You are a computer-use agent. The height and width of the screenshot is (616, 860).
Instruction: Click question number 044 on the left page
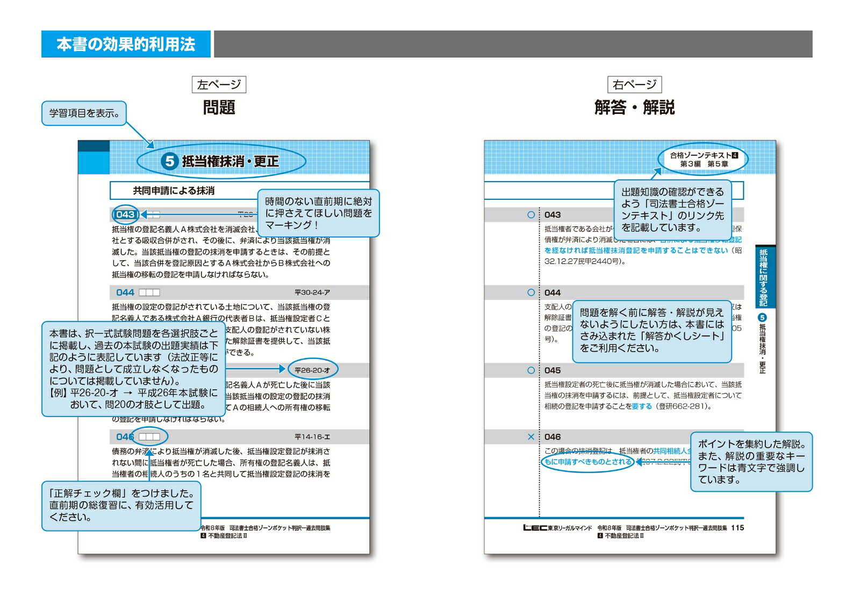(125, 292)
